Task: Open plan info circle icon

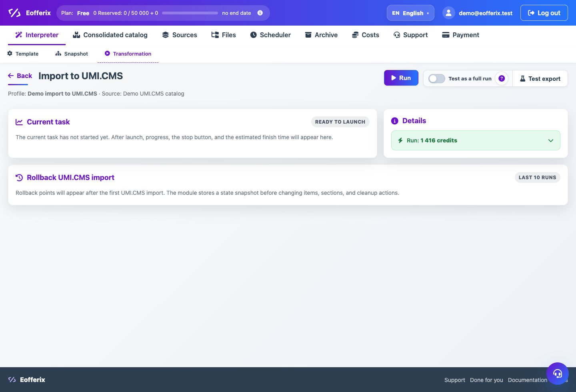Action: [260, 13]
